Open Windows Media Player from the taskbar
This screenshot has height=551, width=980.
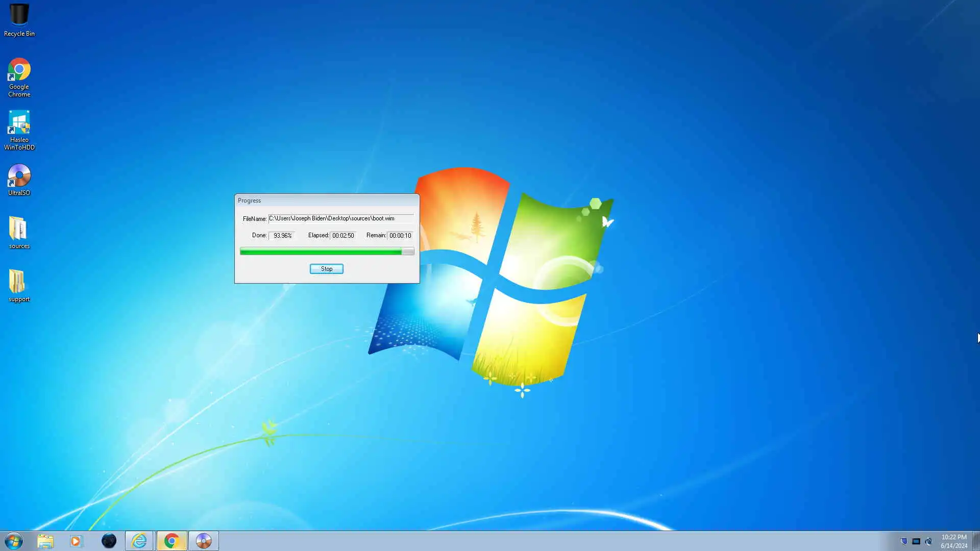click(76, 541)
